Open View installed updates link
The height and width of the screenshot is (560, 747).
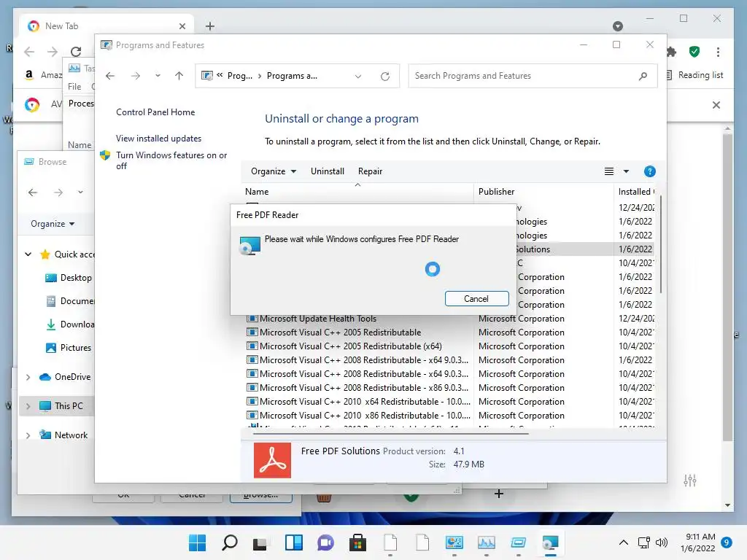coord(158,138)
